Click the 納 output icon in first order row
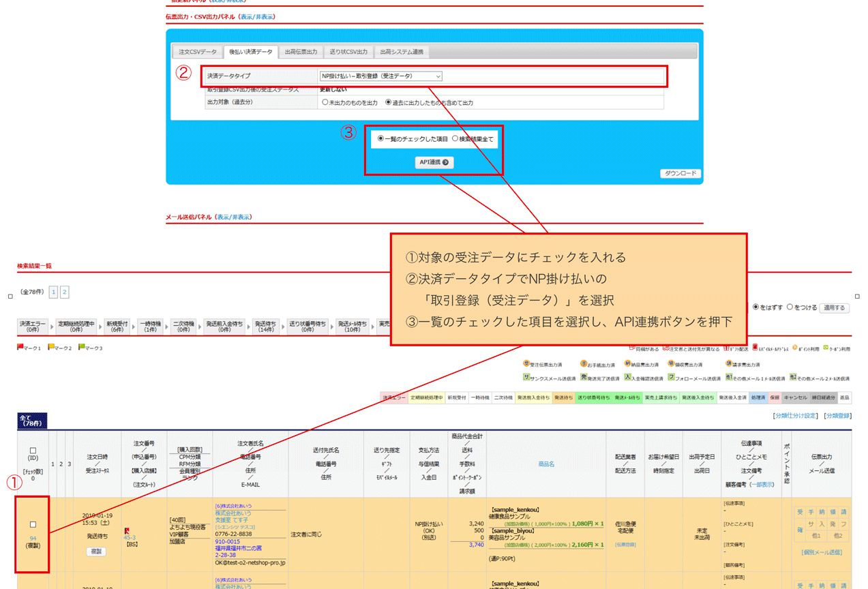The image size is (868, 589). click(x=822, y=512)
